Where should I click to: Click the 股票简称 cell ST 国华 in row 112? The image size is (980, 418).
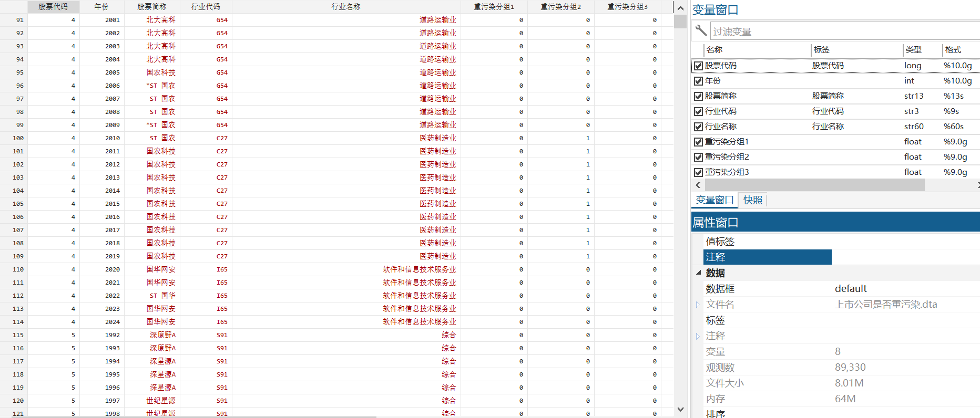[x=152, y=296]
